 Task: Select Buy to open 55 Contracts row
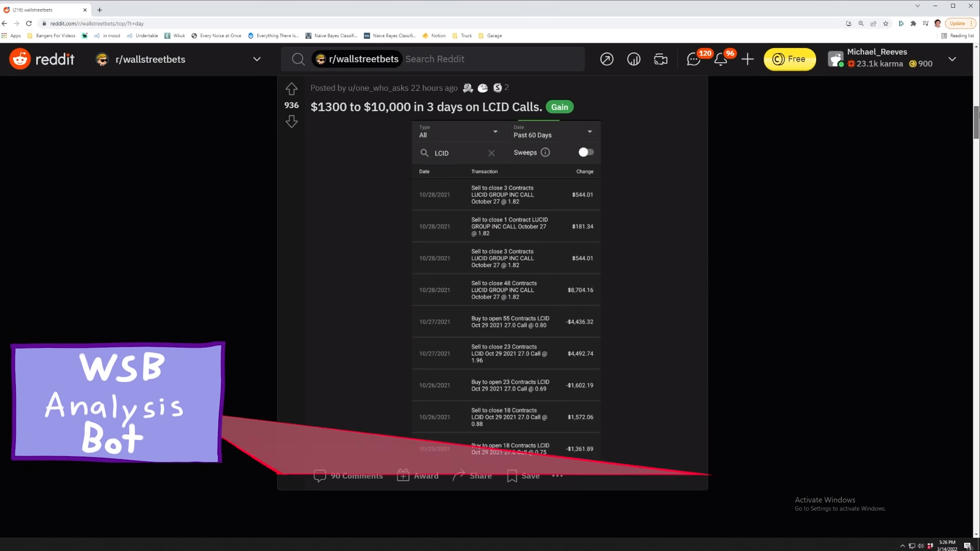pos(506,321)
